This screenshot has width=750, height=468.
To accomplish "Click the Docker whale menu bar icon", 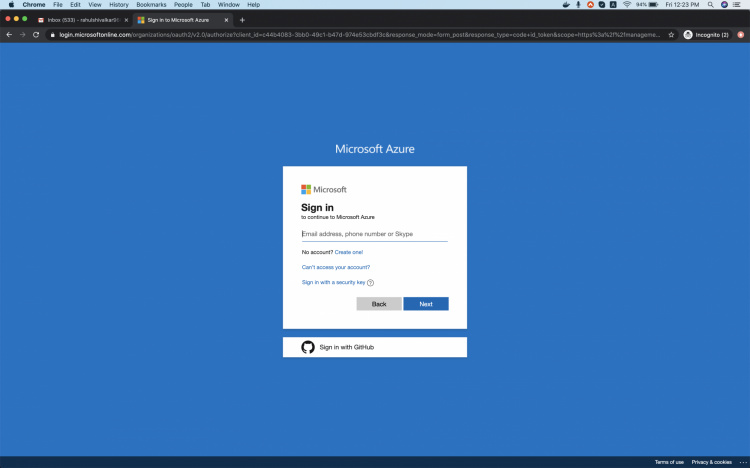I will point(567,5).
